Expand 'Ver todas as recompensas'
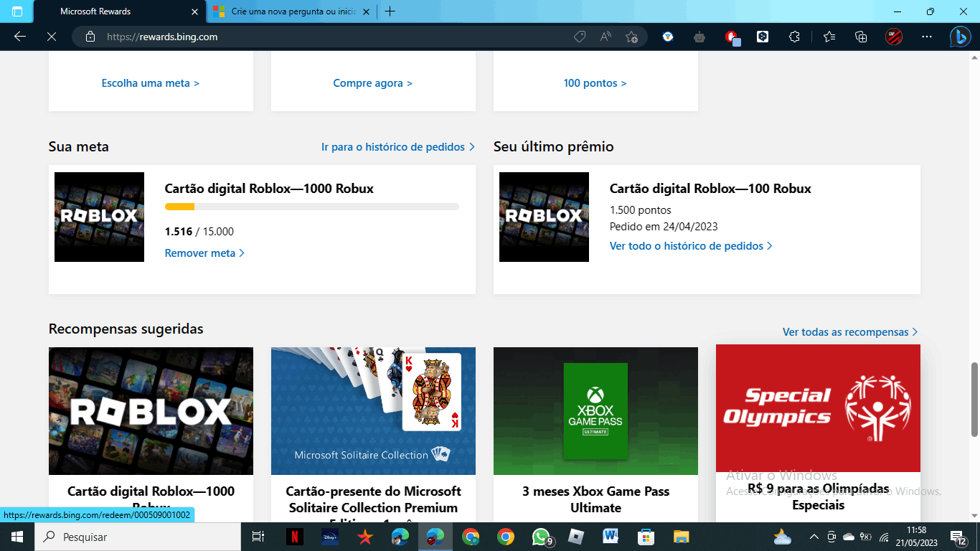Viewport: 980px width, 551px height. (x=850, y=331)
